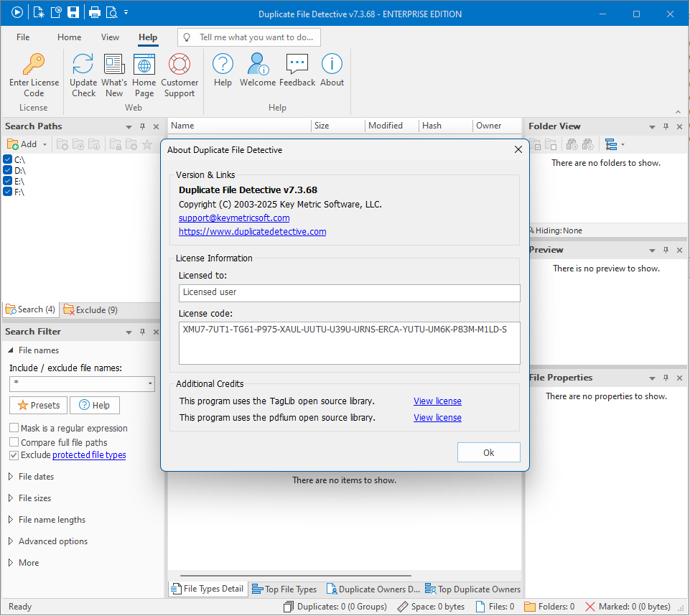Pin the Preview panel
690x616 pixels.
[x=666, y=250]
